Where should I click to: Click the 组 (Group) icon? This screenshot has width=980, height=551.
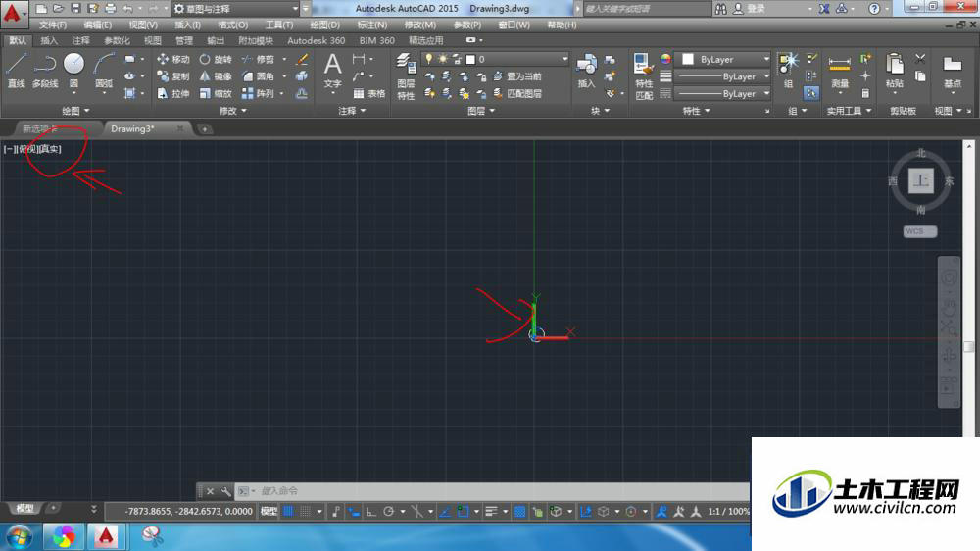click(x=788, y=71)
